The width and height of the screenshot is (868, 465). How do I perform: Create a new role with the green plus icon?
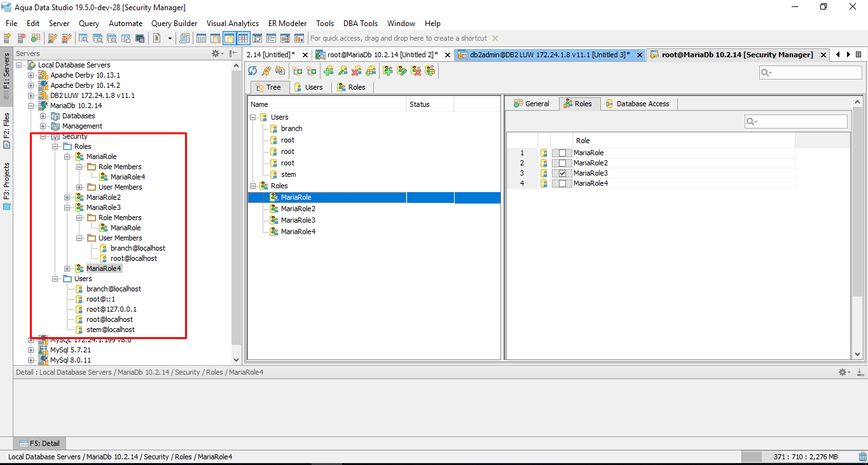click(x=387, y=71)
